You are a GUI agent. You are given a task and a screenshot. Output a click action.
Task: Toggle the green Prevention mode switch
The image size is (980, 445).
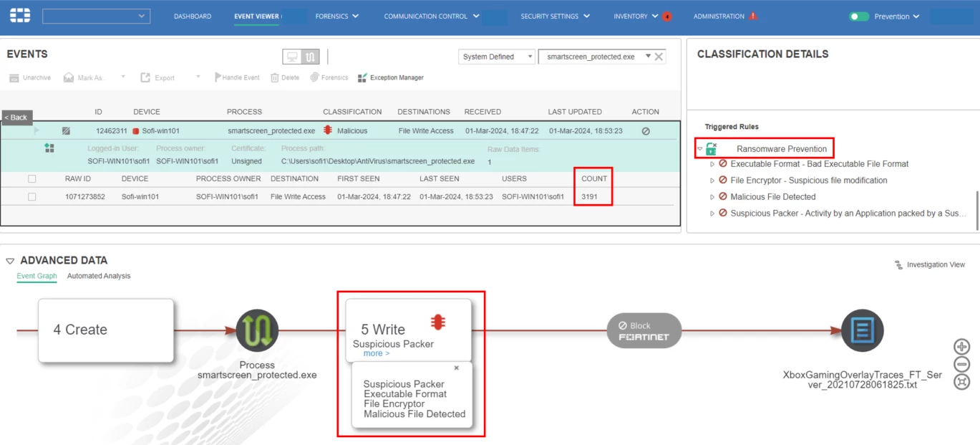coord(859,16)
